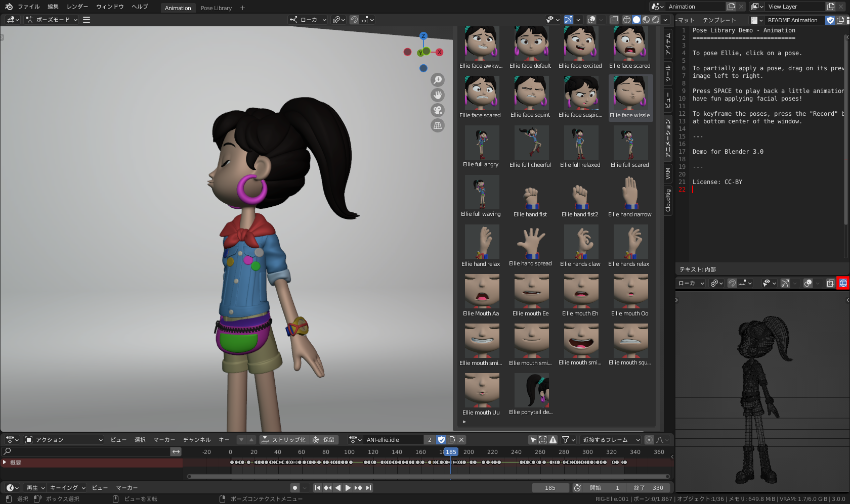Screen dimensions: 850x504
Task: Click the zoom magnifier gizmo in the 3D viewport
Action: point(438,80)
